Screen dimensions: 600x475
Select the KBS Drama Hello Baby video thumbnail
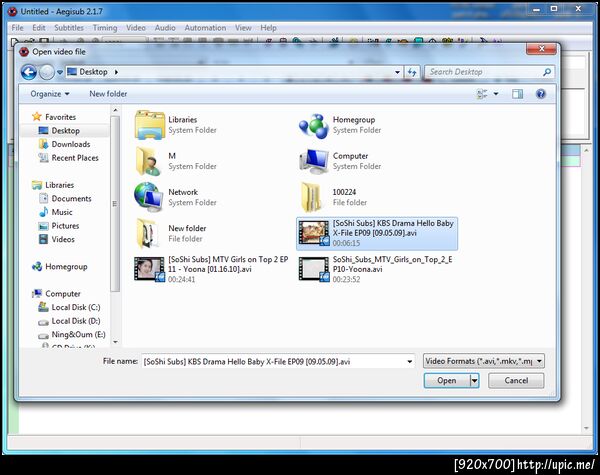(314, 233)
